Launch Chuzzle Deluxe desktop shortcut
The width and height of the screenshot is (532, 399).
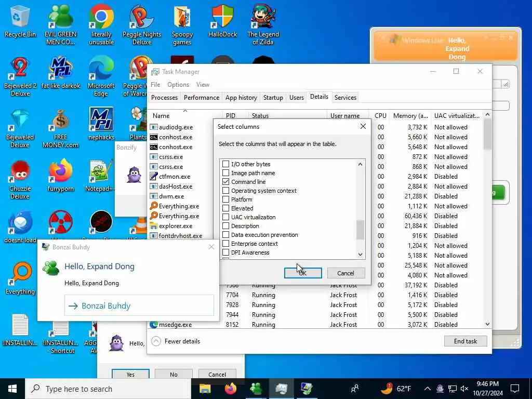(20, 180)
